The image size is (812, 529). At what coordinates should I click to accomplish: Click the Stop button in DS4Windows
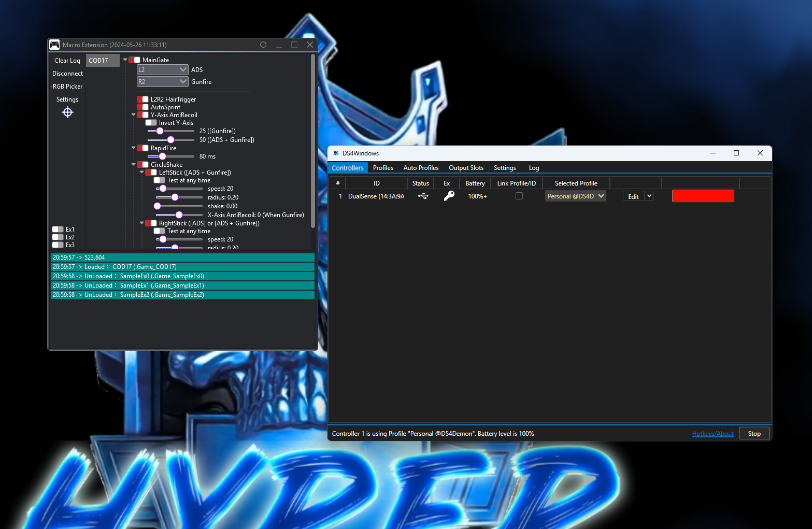click(x=754, y=434)
